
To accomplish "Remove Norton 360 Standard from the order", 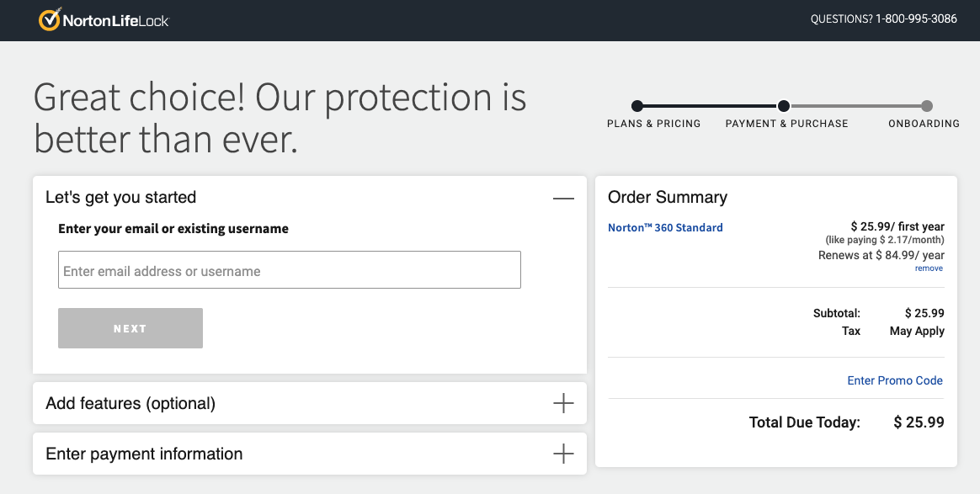I will 929,268.
